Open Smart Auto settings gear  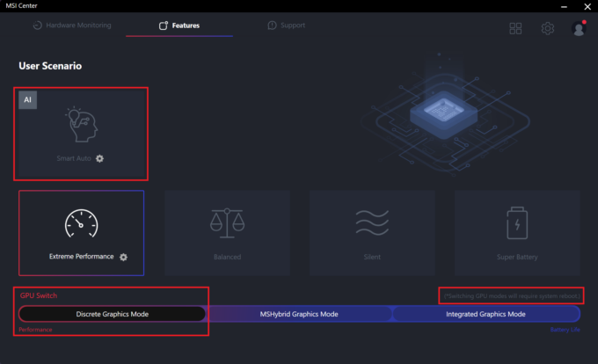(100, 158)
